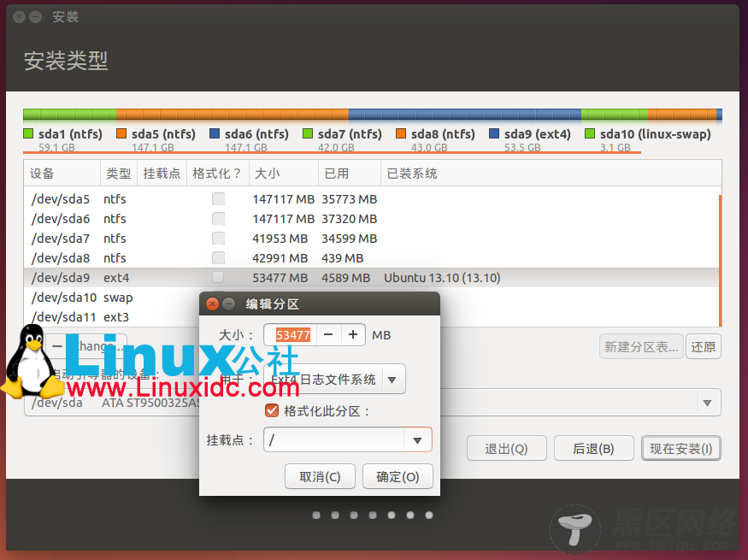Click the 设备 column header
Screen dimensions: 748x560
coord(62,174)
